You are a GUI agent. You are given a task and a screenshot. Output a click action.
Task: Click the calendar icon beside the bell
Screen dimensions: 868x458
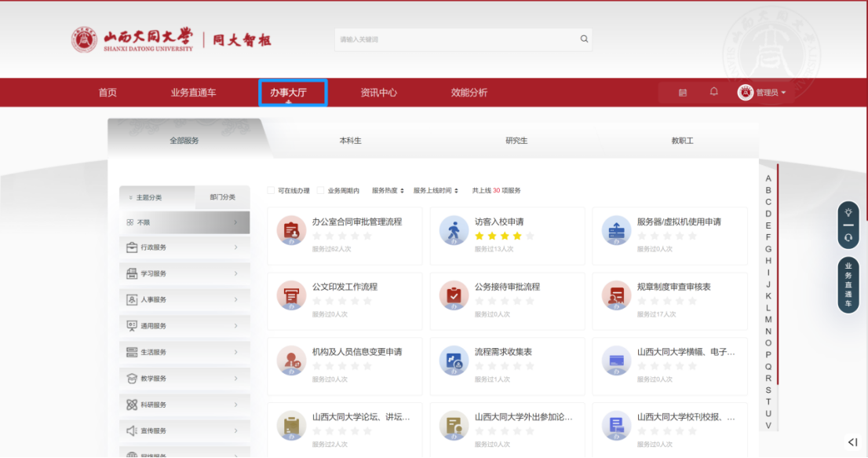click(x=683, y=93)
